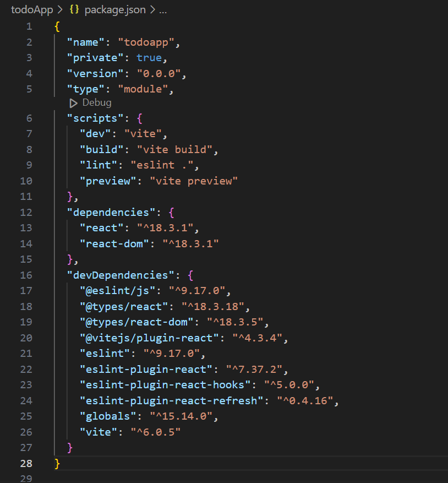Image resolution: width=448 pixels, height=483 pixels.
Task: Click the "vite build" value
Action: coord(174,150)
